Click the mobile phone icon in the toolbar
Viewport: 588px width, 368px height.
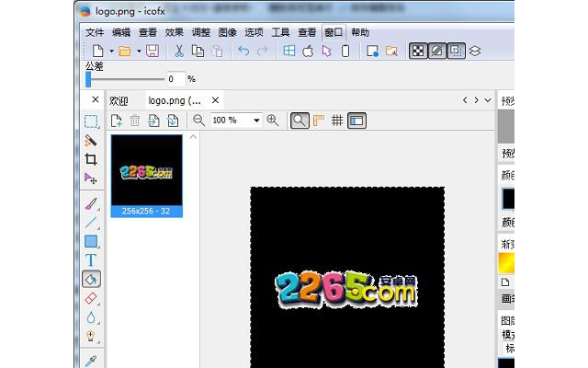(345, 51)
